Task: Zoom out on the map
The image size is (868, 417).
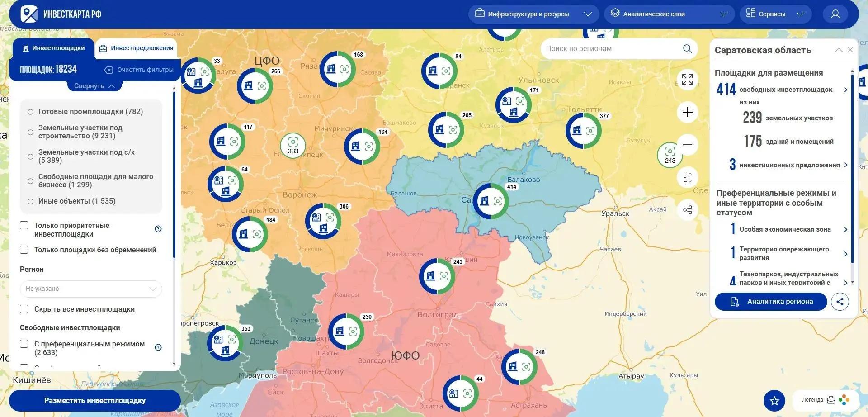Action: tap(687, 145)
